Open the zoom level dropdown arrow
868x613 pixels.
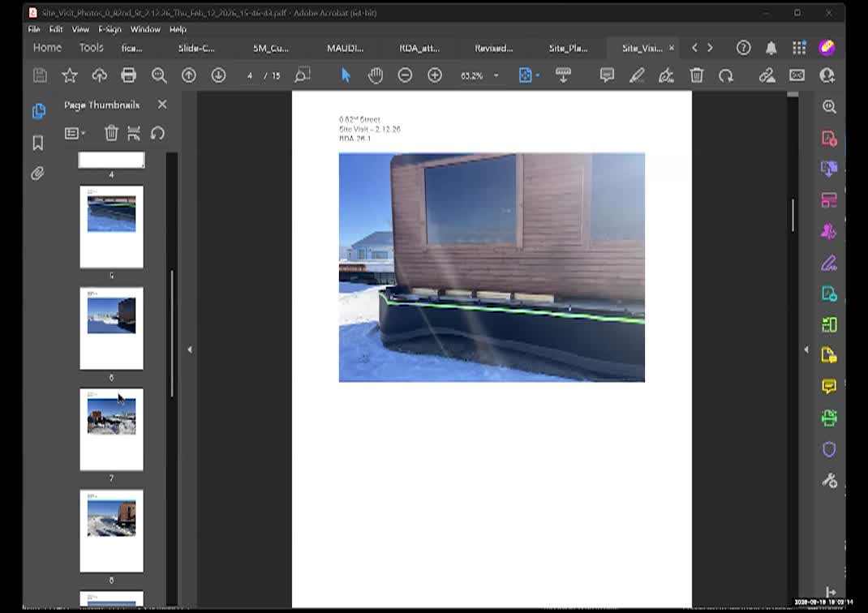click(x=496, y=75)
